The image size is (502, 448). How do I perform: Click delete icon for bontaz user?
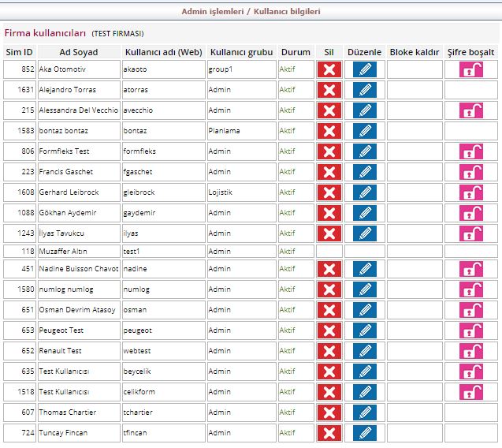329,131
